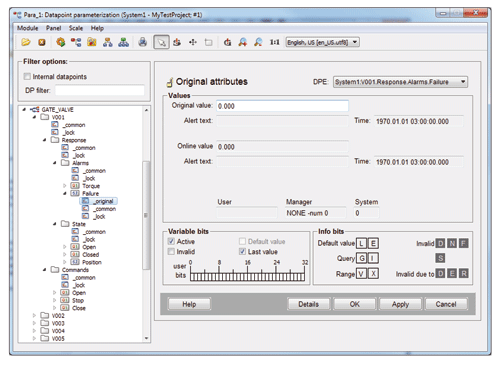
Task: Click the toolbar icon right of pointer tool
Action: tap(177, 42)
